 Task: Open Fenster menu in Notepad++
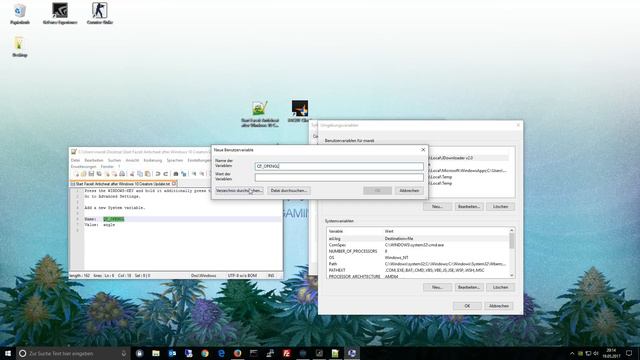pyautogui.click(x=107, y=167)
